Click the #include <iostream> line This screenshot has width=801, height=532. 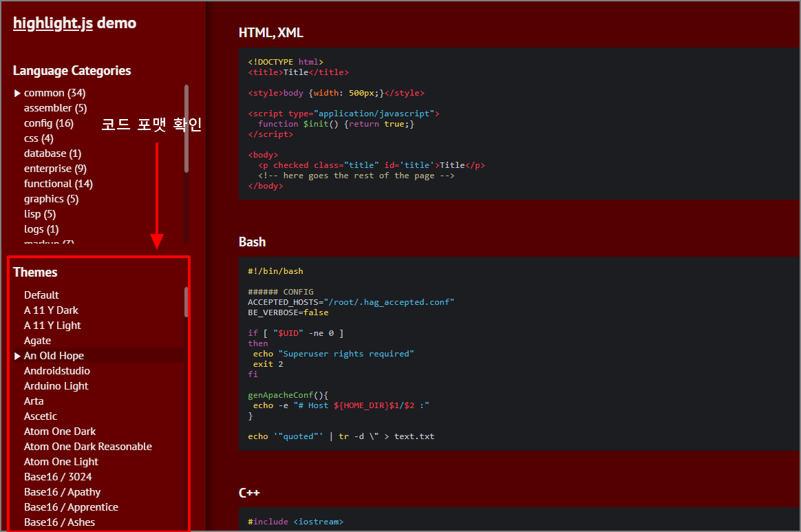[x=295, y=522]
